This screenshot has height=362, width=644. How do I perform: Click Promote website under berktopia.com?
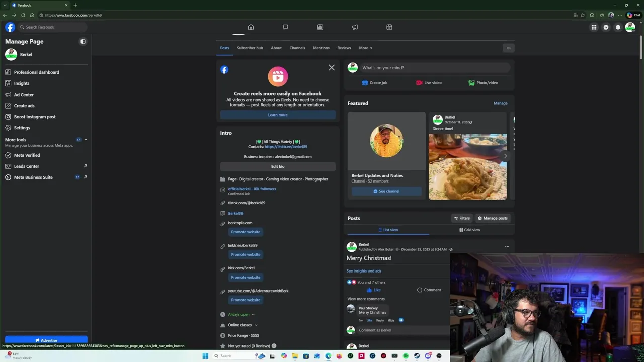pyautogui.click(x=246, y=232)
